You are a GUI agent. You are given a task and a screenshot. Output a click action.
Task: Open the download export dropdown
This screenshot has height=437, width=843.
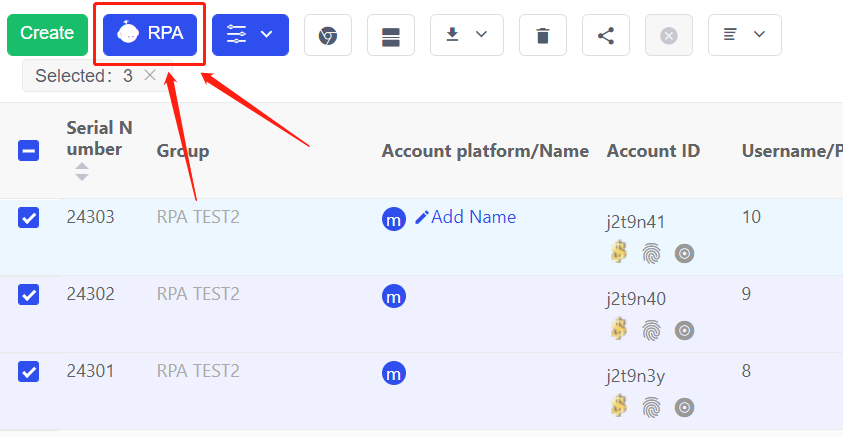[467, 35]
